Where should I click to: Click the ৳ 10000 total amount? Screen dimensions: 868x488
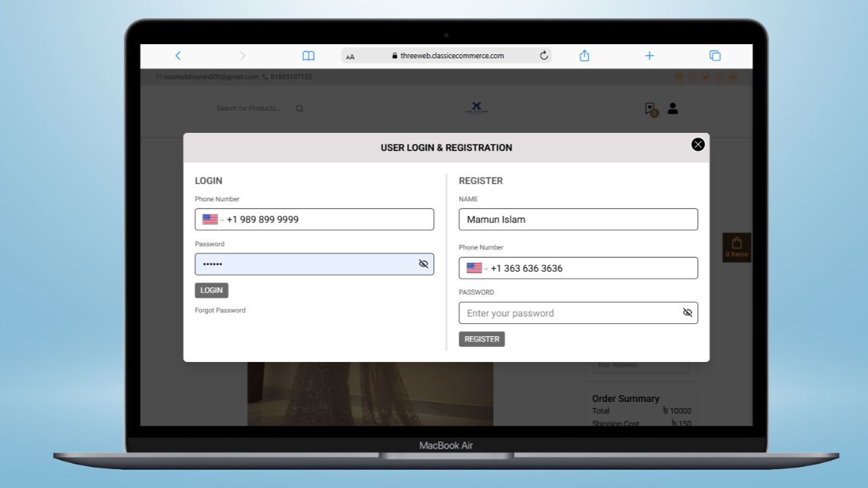pyautogui.click(x=677, y=411)
